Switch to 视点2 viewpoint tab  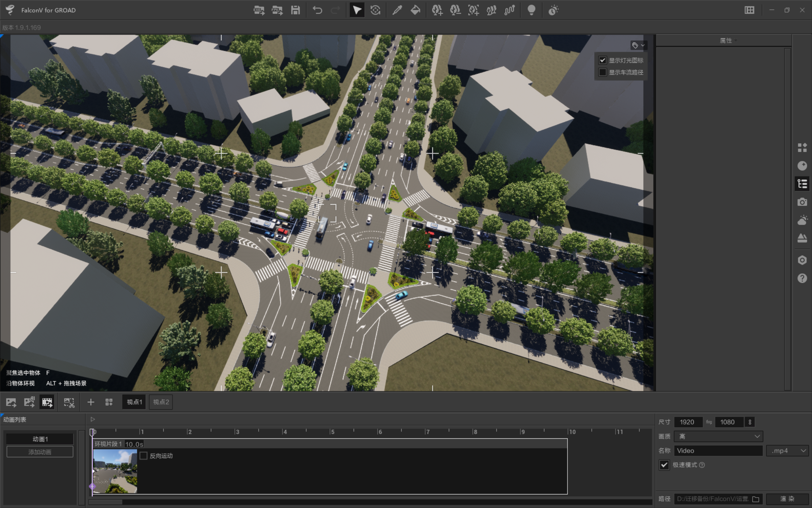pos(161,402)
